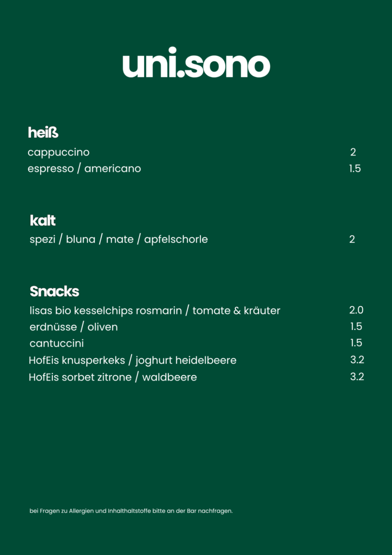Select HofEis sorbet zitrone / waldbeere
The width and height of the screenshot is (392, 555).
coord(113,377)
